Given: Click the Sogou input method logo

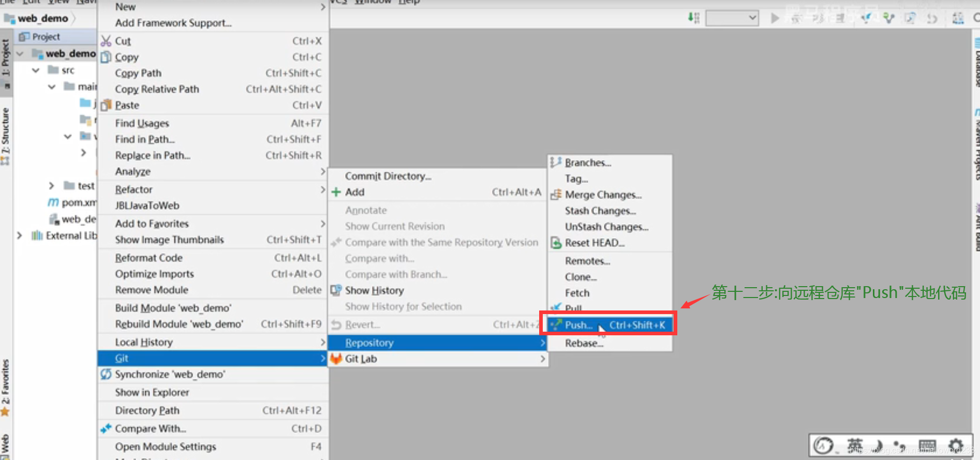Looking at the screenshot, I should [x=824, y=445].
